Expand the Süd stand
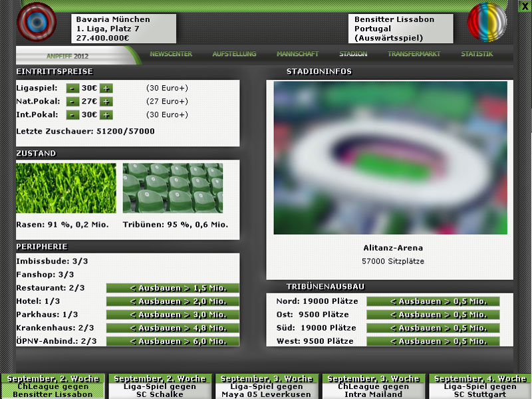 click(x=433, y=328)
